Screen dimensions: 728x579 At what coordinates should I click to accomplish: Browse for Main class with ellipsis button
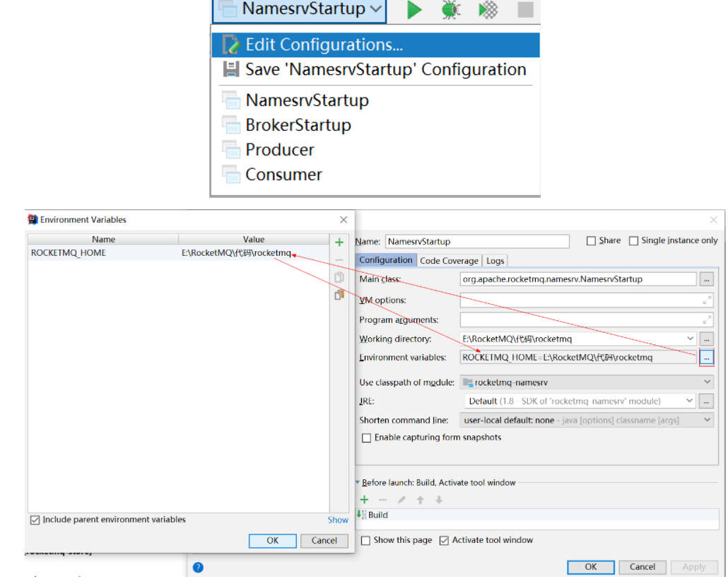[x=706, y=279]
